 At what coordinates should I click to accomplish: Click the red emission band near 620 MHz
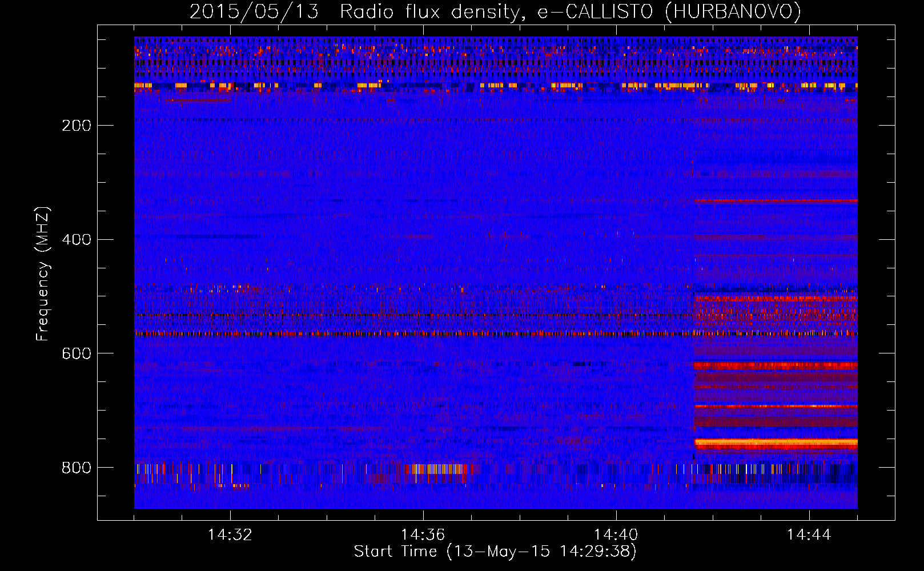776,365
